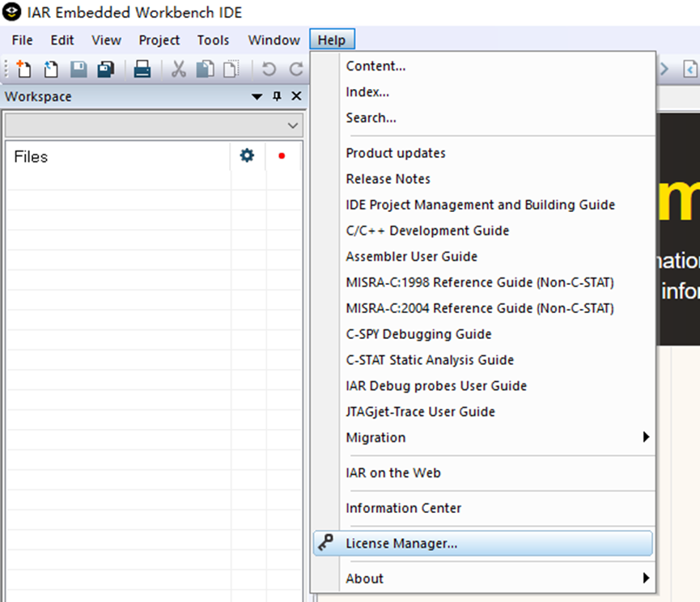Open the Project menu
Viewport: 700px width, 602px height.
click(x=159, y=40)
